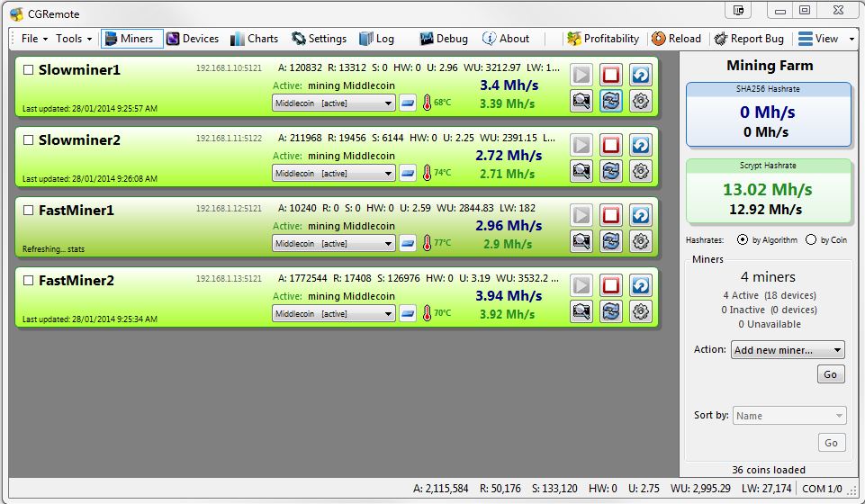The height and width of the screenshot is (504, 865).
Task: Click the Report Bug button
Action: (749, 39)
